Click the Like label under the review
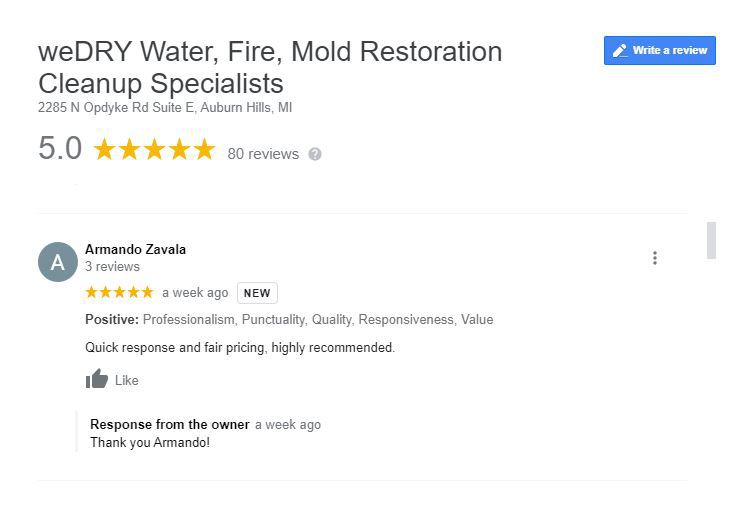This screenshot has width=754, height=527. pos(126,380)
